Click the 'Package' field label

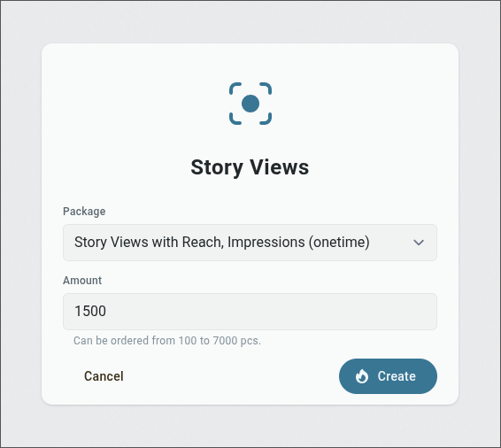[84, 212]
